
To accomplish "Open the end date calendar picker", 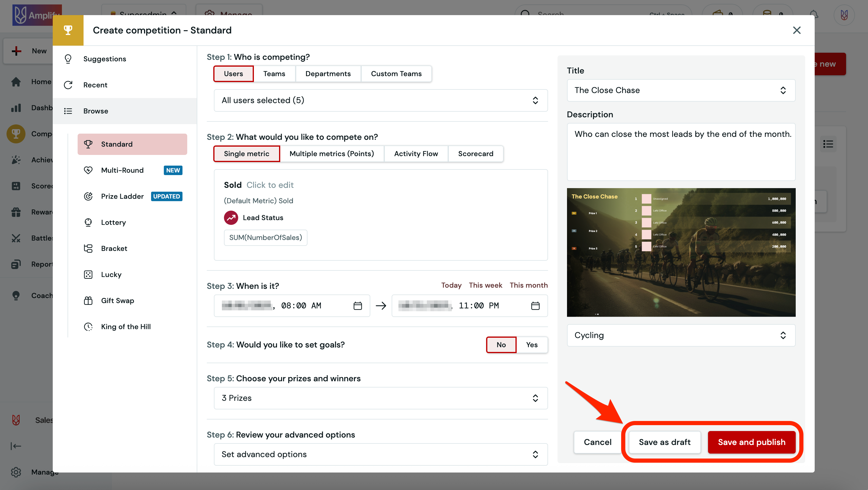I will click(535, 306).
